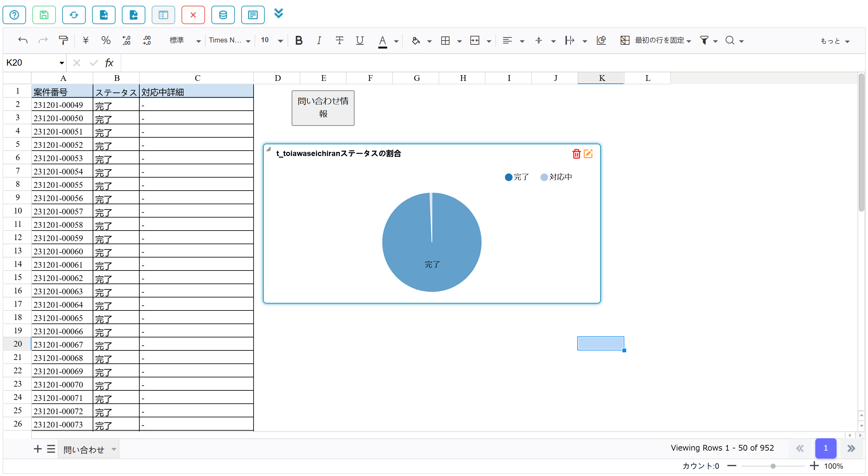This screenshot has width=868, height=476.
Task: Open the もっと more menu
Action: (835, 41)
